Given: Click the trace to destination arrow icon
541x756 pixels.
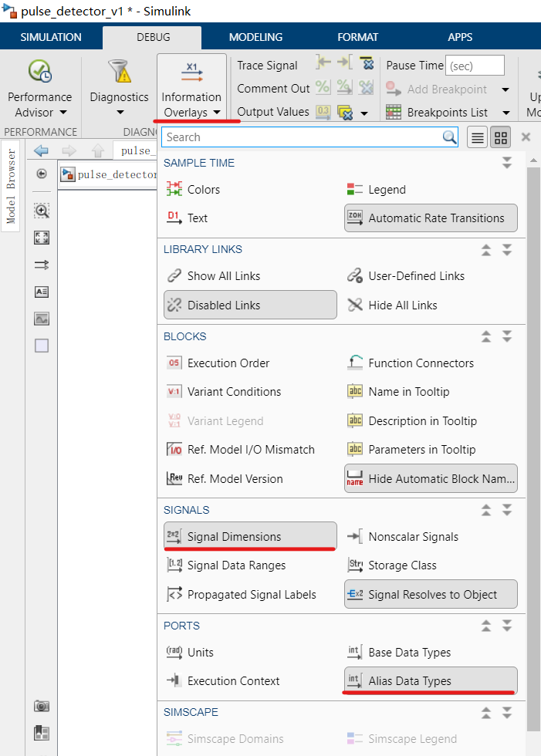Looking at the screenshot, I should pyautogui.click(x=345, y=62).
